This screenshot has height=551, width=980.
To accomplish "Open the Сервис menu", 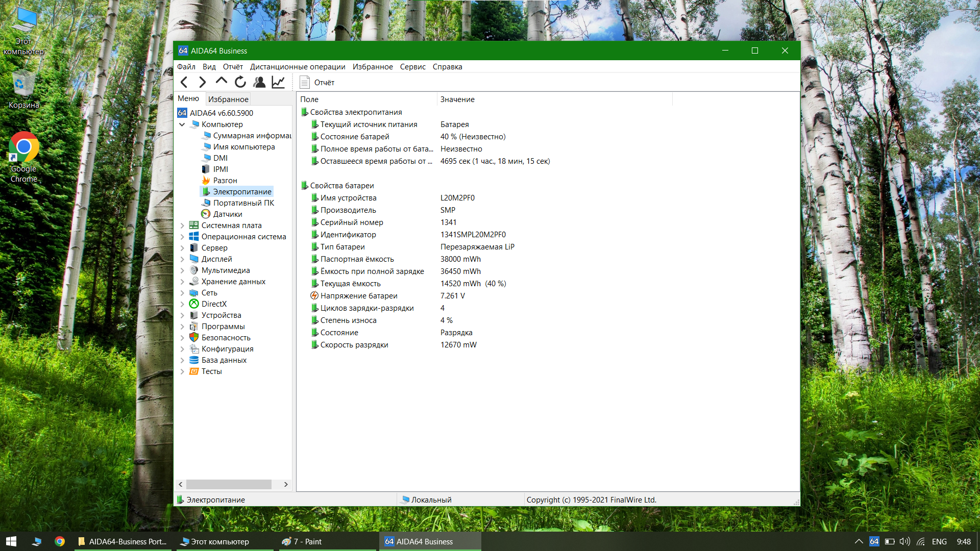I will [412, 67].
